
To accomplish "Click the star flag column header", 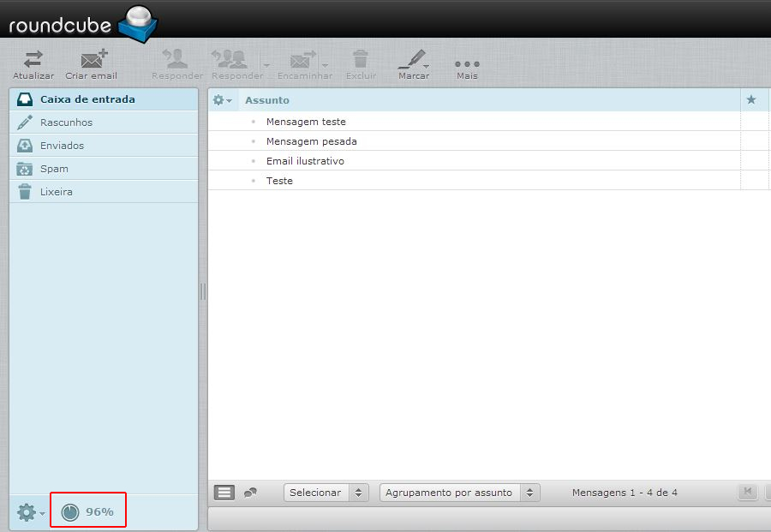I will [751, 100].
